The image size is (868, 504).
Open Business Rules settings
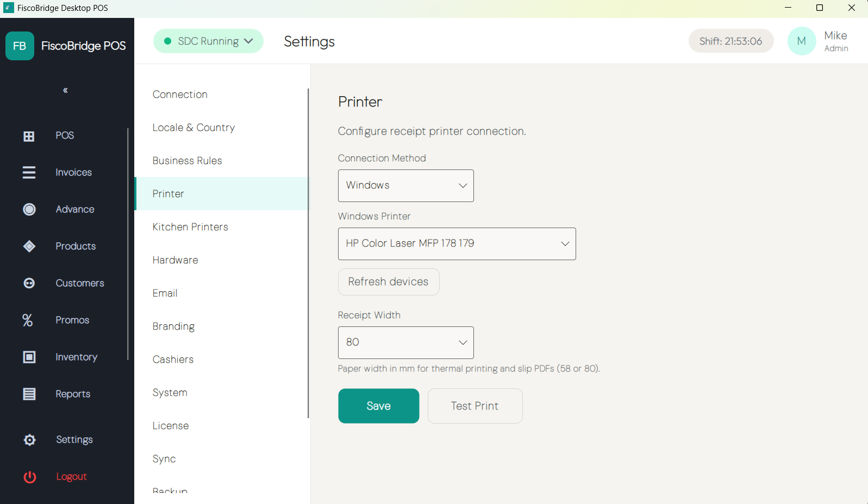pyautogui.click(x=221, y=161)
